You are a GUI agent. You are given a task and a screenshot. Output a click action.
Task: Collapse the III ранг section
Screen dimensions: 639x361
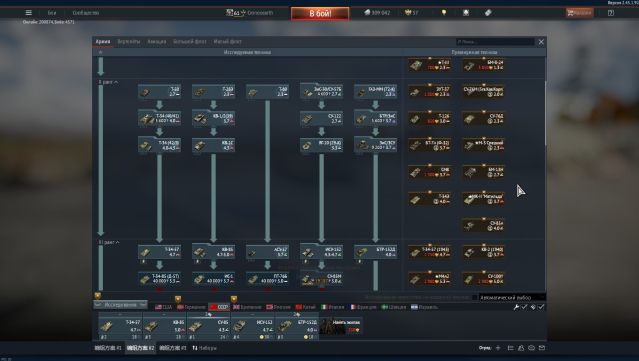[109, 242]
